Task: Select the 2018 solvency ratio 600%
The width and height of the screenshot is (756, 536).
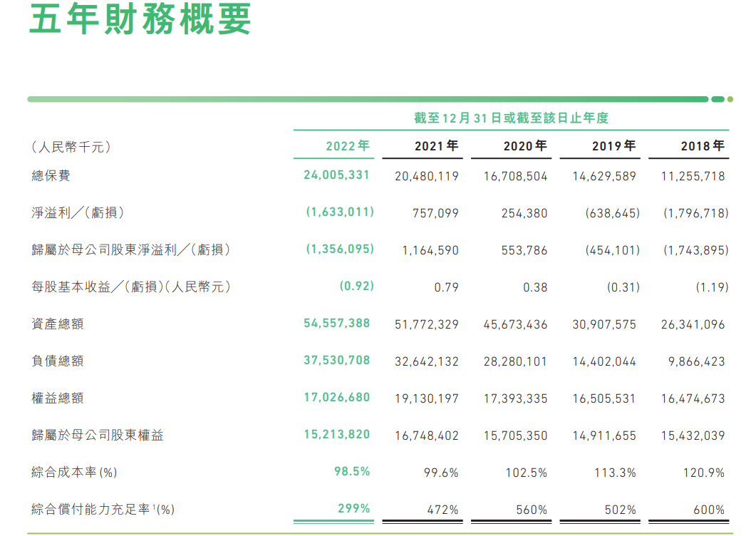Action: point(709,510)
